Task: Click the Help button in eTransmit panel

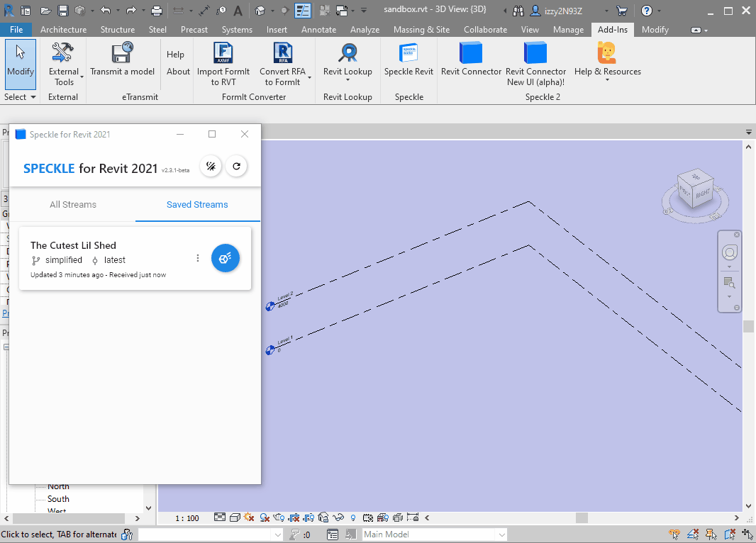Action: coord(175,55)
